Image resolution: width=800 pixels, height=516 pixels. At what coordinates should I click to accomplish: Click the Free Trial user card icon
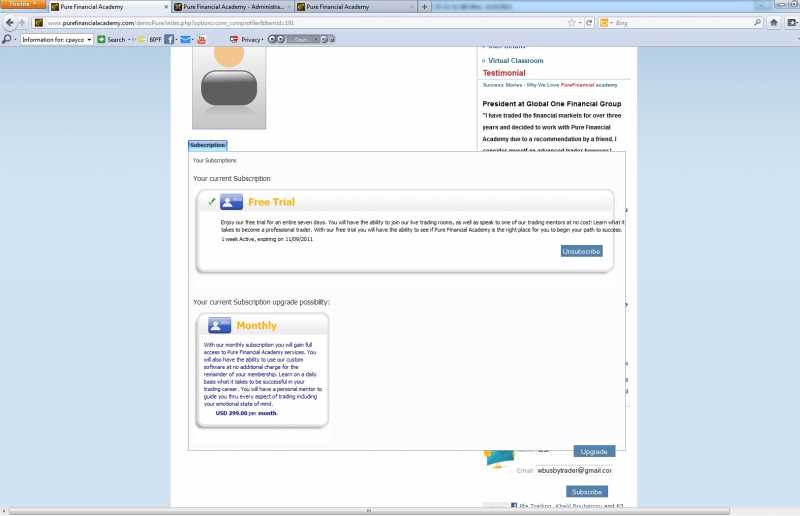231,202
